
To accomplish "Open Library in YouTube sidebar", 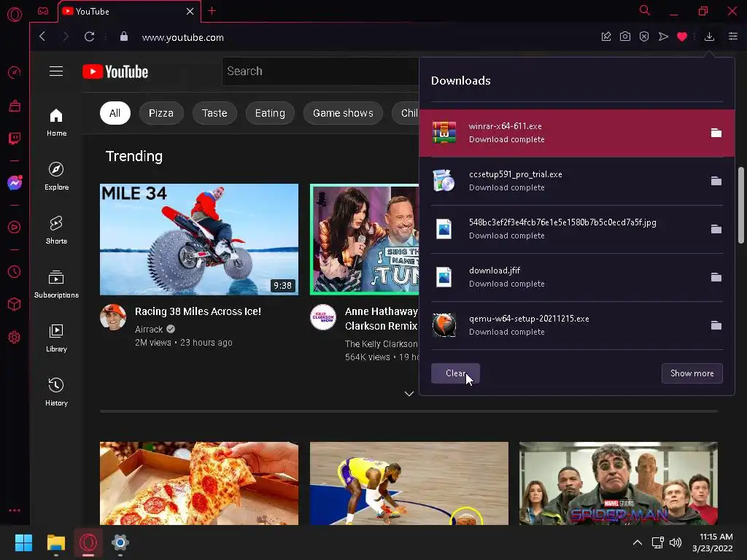I will 56,338.
